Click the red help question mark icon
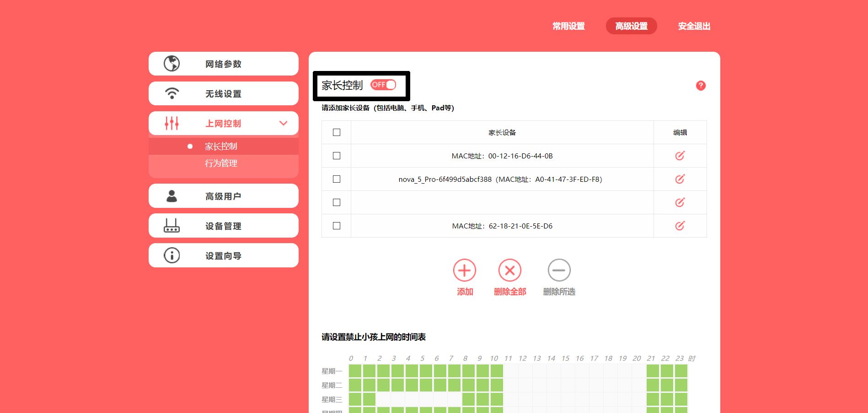This screenshot has height=413, width=868. [700, 86]
